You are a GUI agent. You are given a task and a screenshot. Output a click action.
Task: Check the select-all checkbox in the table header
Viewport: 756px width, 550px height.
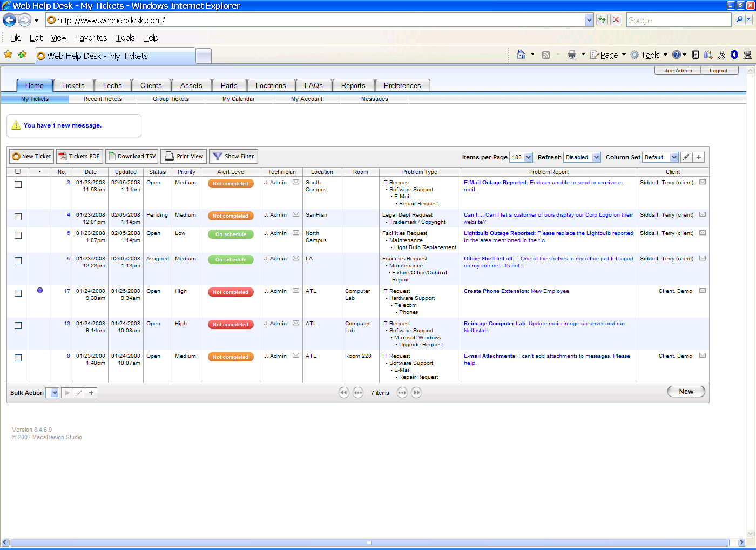18,172
